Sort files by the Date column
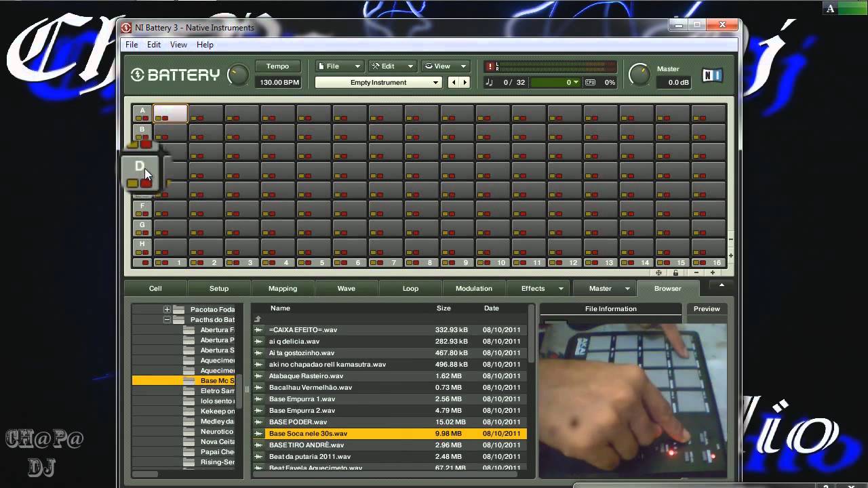The image size is (868, 488). pyautogui.click(x=492, y=308)
